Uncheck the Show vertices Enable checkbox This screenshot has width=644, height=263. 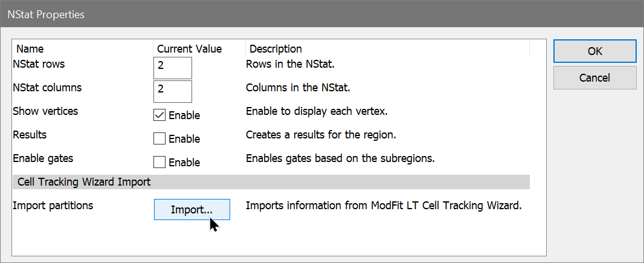(x=159, y=115)
